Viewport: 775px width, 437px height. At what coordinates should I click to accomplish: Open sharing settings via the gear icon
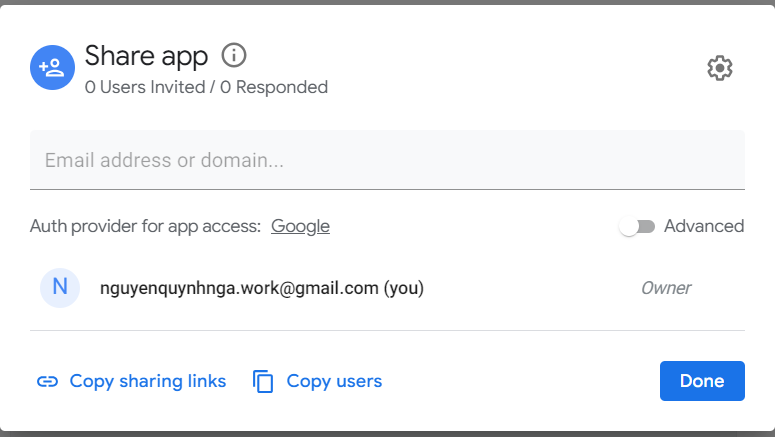coord(719,68)
